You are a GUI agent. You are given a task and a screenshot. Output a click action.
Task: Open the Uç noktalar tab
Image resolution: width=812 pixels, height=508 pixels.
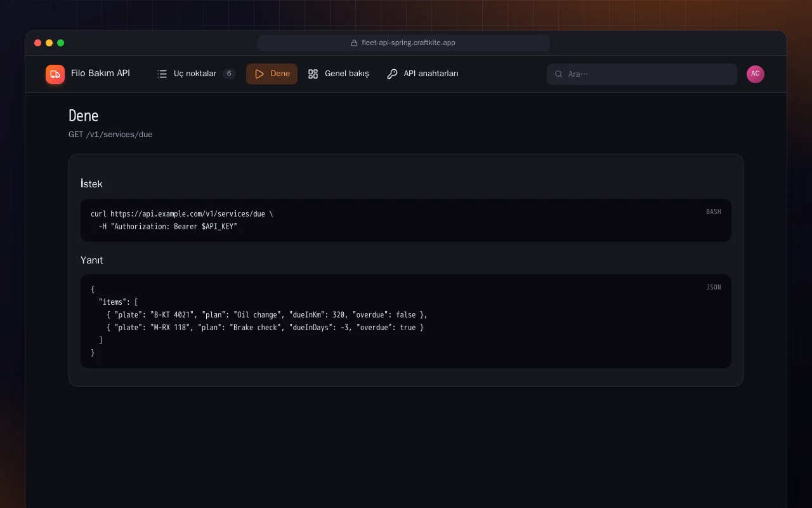coord(197,74)
